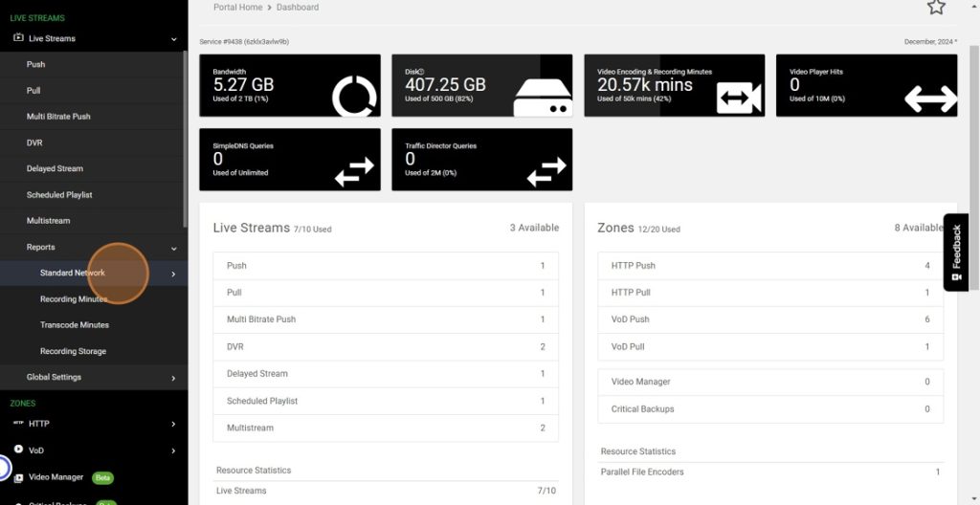Click the video camera encoding icon
The width and height of the screenshot is (980, 505).
click(738, 98)
